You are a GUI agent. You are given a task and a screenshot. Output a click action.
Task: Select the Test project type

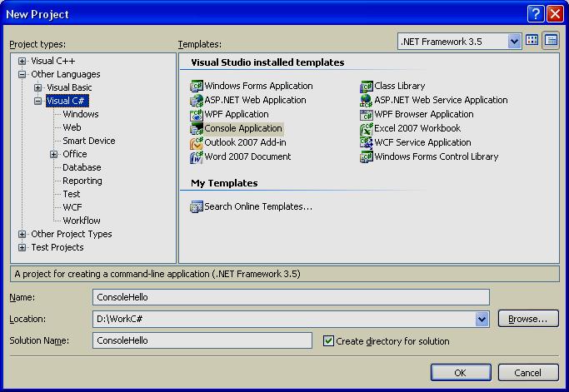[x=71, y=195]
